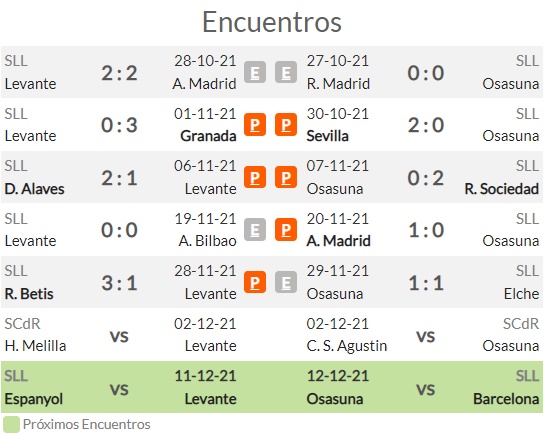The image size is (544, 436).
Task: Open the Granada team link
Action: click(208, 136)
